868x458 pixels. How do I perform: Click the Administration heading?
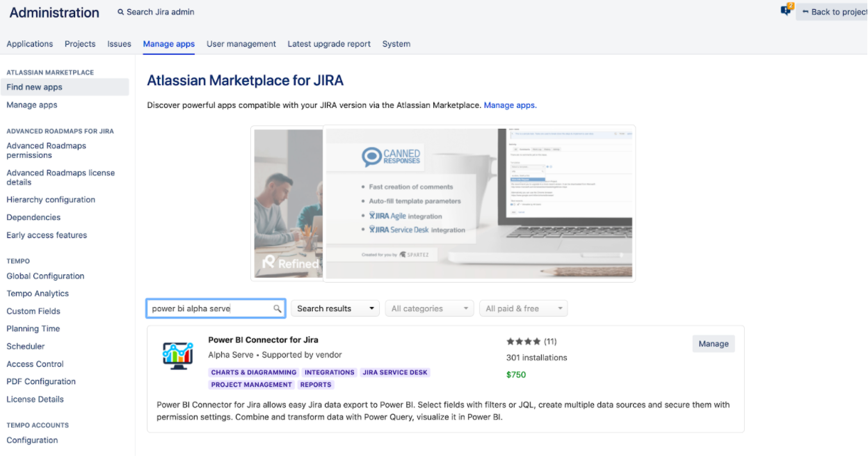[x=54, y=13]
